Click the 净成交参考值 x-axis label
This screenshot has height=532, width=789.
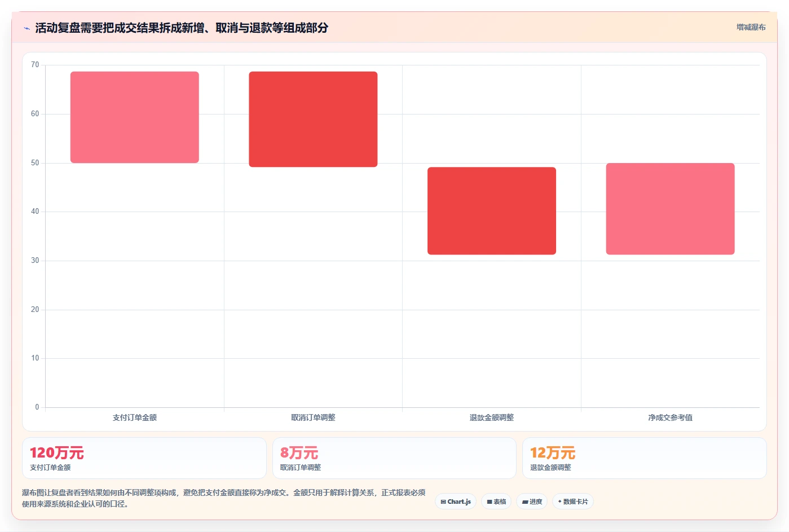[x=670, y=417]
